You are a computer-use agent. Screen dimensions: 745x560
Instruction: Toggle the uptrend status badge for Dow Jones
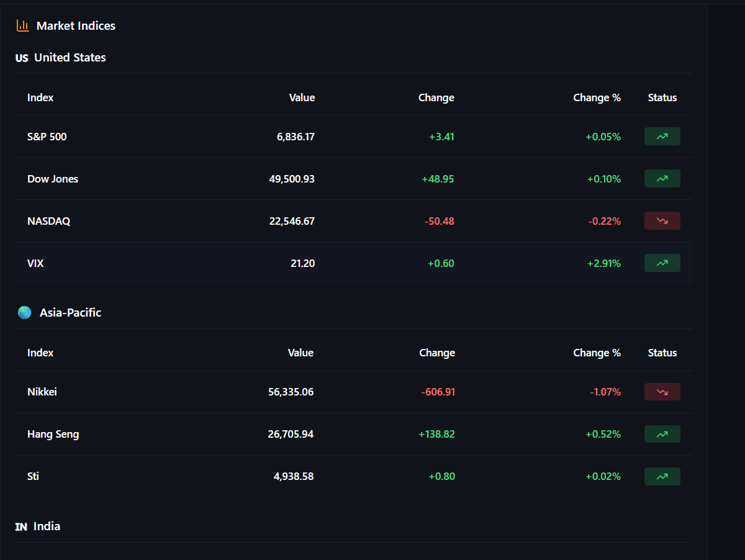662,178
